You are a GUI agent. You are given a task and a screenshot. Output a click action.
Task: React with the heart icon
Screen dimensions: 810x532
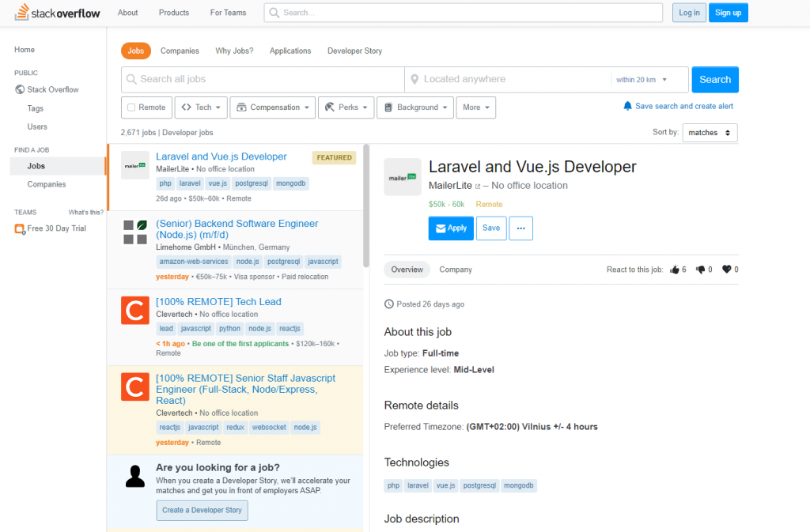coord(727,269)
